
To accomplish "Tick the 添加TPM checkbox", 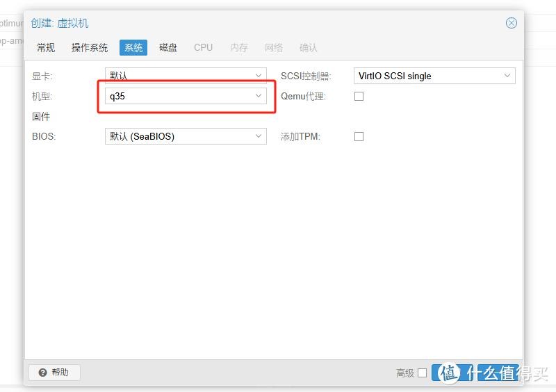I will [x=359, y=137].
